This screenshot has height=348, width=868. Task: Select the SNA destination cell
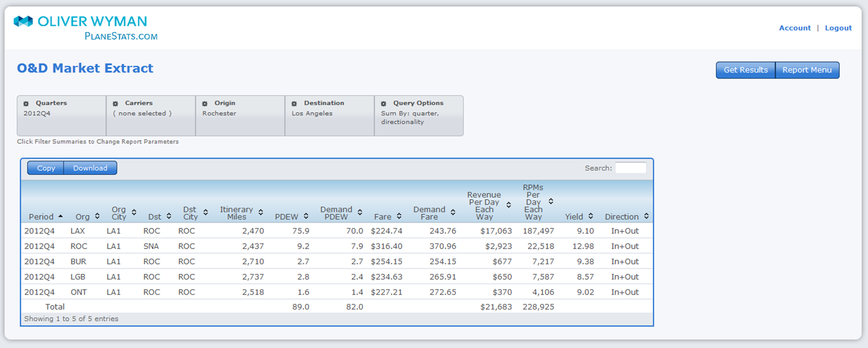click(152, 246)
